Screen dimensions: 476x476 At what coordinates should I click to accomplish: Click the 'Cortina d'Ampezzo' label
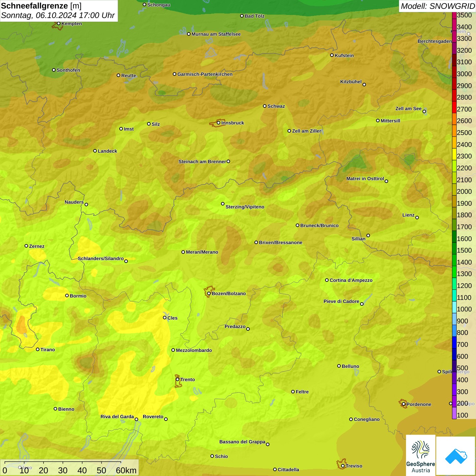tap(351, 280)
